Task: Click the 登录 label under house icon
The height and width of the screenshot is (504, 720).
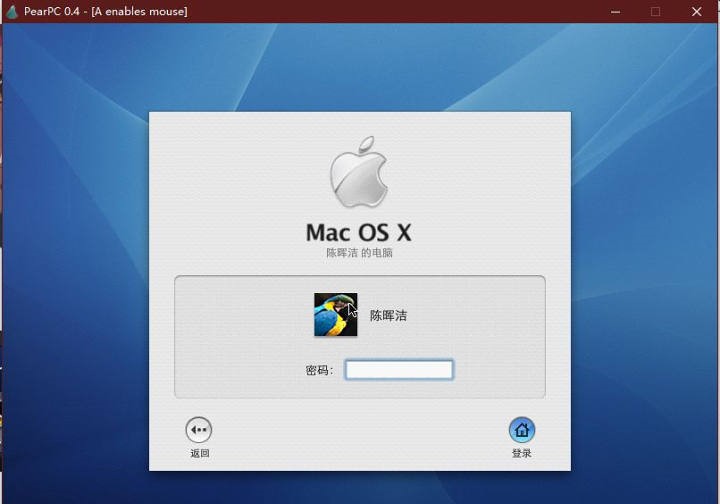Action: pos(522,454)
